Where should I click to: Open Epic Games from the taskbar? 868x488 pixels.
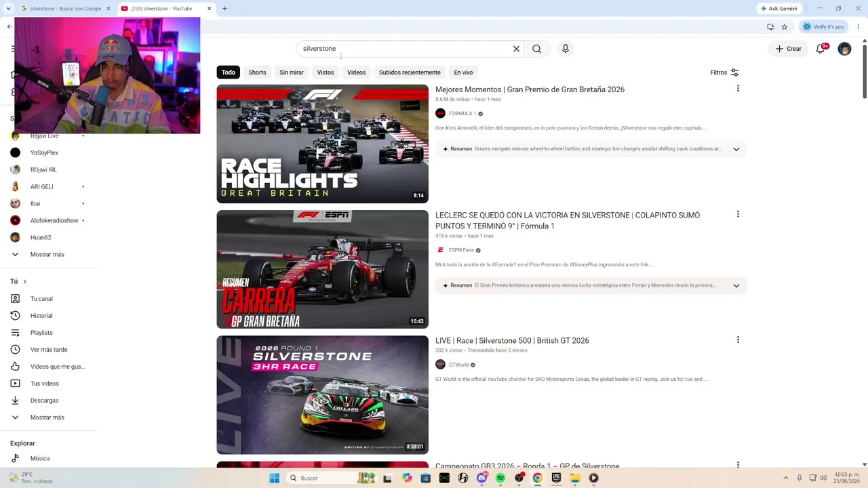coord(556,478)
